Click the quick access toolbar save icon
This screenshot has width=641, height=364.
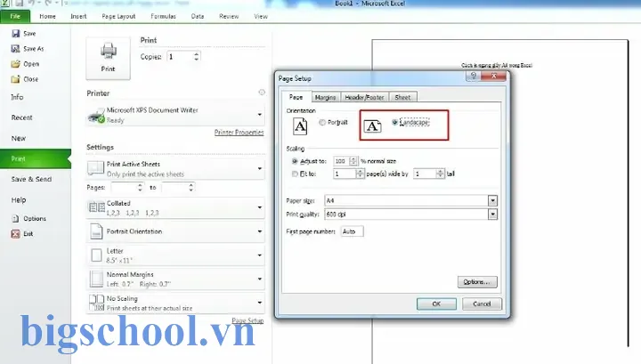pyautogui.click(x=20, y=4)
